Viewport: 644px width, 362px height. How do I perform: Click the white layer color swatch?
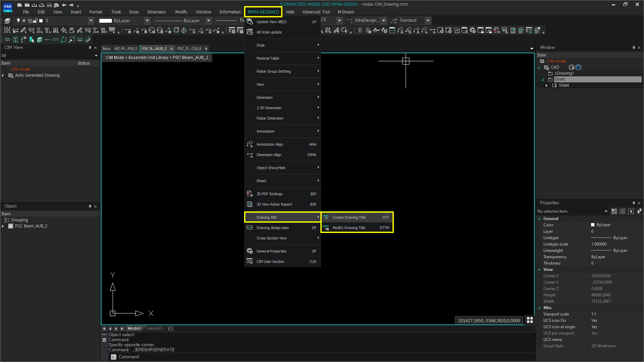pyautogui.click(x=41, y=21)
